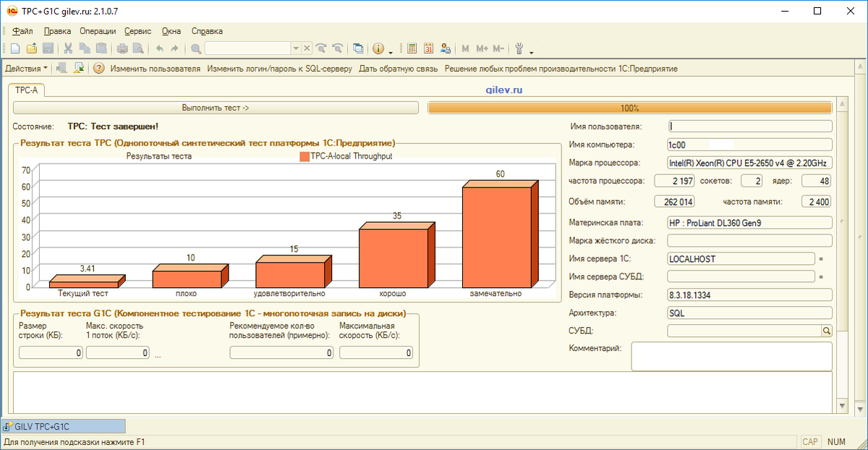Click the help question mark icon
This screenshot has height=450, width=868.
pyautogui.click(x=99, y=69)
